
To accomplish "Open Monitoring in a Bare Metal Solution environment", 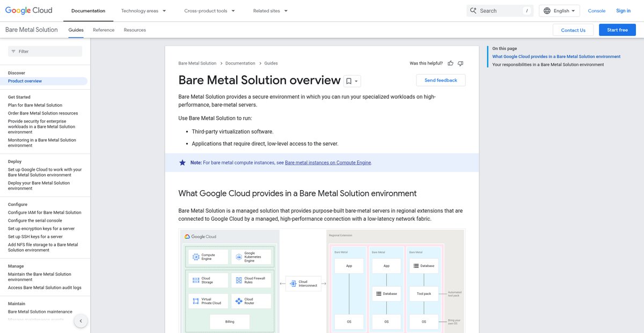I will click(42, 143).
